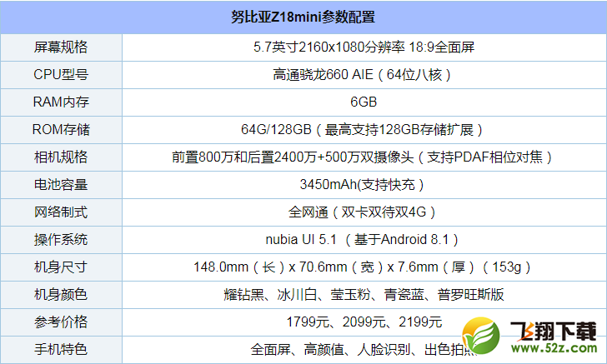Image resolution: width=607 pixels, height=364 pixels.
Task: Select the 前置800万和后置2400万 camera value
Action: [364, 157]
